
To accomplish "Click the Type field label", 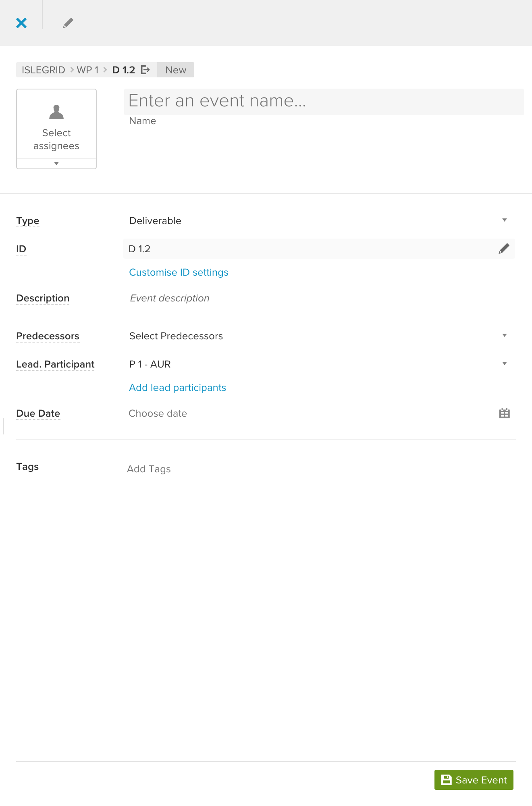I will tap(28, 221).
